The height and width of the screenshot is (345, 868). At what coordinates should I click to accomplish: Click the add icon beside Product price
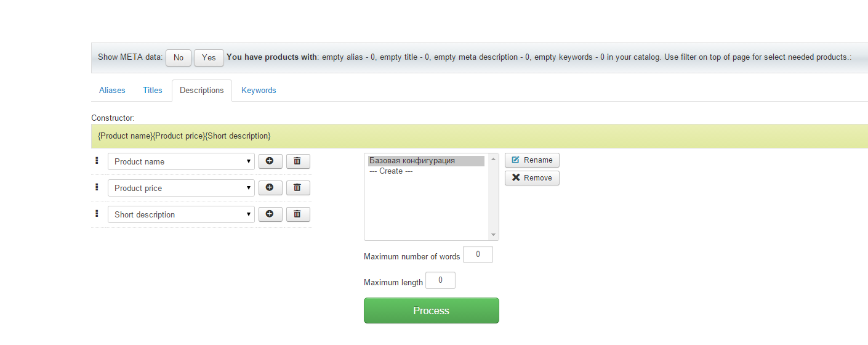[x=270, y=188]
